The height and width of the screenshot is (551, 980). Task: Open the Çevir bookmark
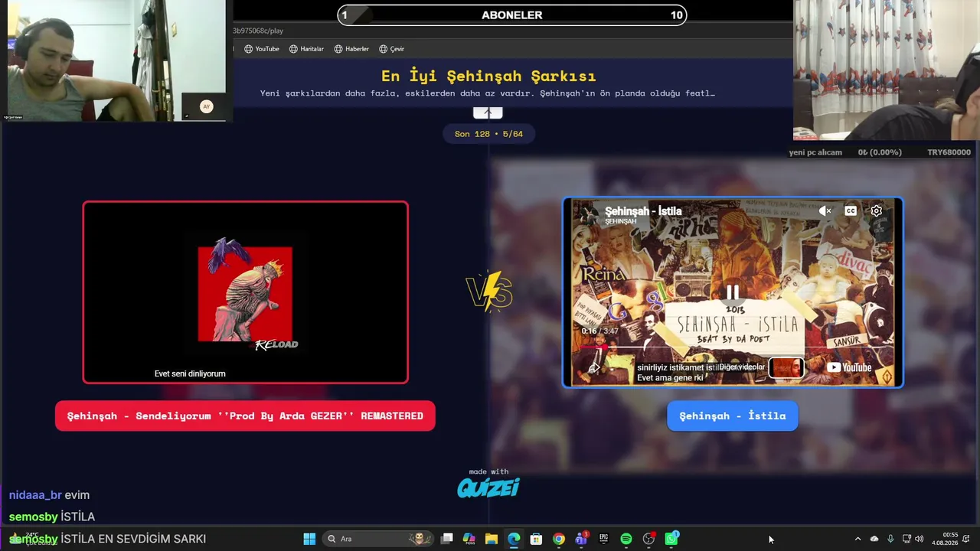click(x=391, y=49)
